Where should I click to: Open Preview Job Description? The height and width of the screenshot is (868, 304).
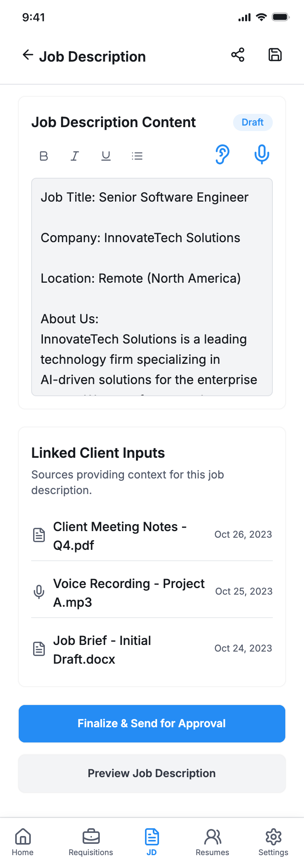pos(152,773)
